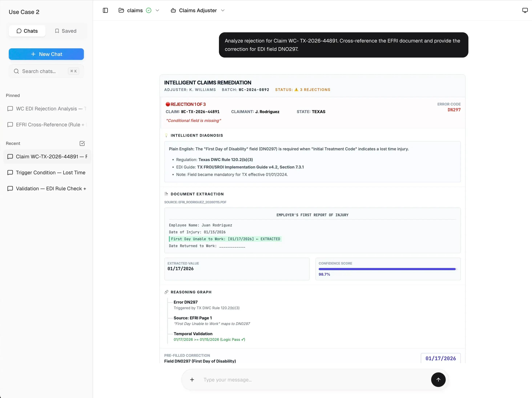The width and height of the screenshot is (532, 398).
Task: Open the EFRI Cross-Reference pinned chat
Action: [x=47, y=125]
